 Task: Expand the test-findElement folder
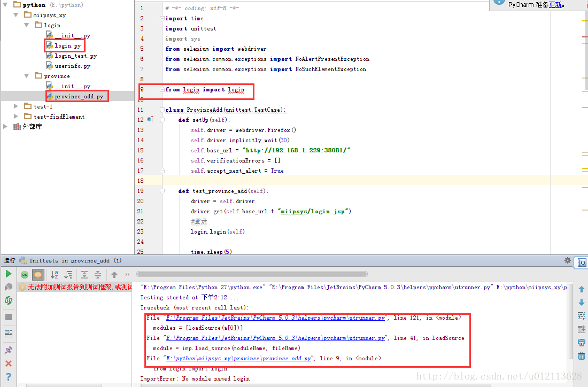pyautogui.click(x=16, y=116)
